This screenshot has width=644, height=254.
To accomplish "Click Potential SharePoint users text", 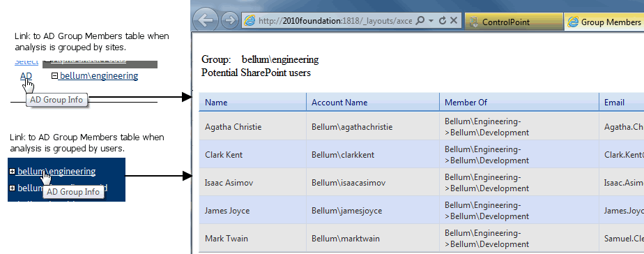I will (x=256, y=73).
